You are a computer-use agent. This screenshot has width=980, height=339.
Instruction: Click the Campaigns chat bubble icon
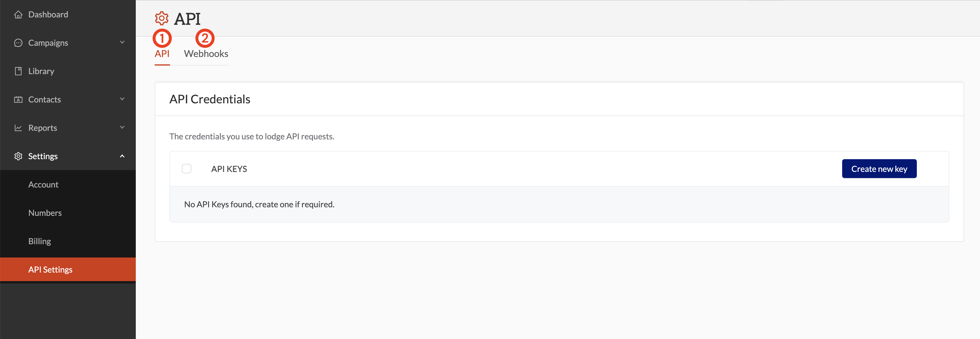pos(18,43)
